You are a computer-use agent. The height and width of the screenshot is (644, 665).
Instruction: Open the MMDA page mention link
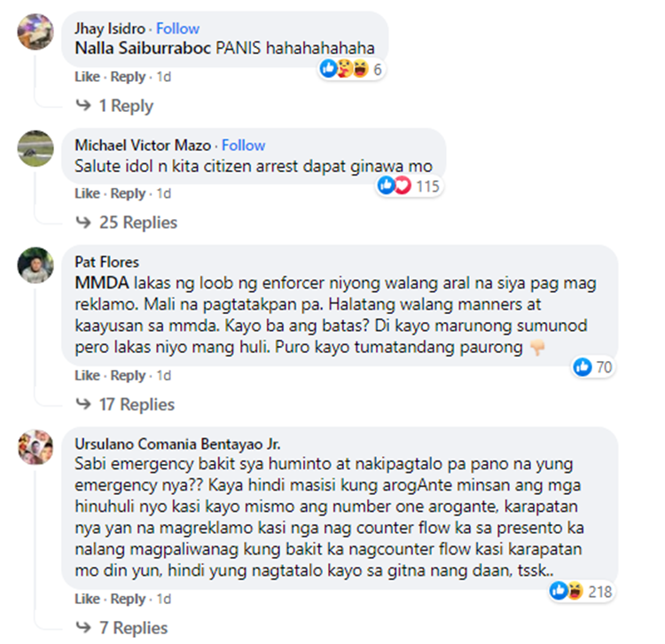(102, 283)
